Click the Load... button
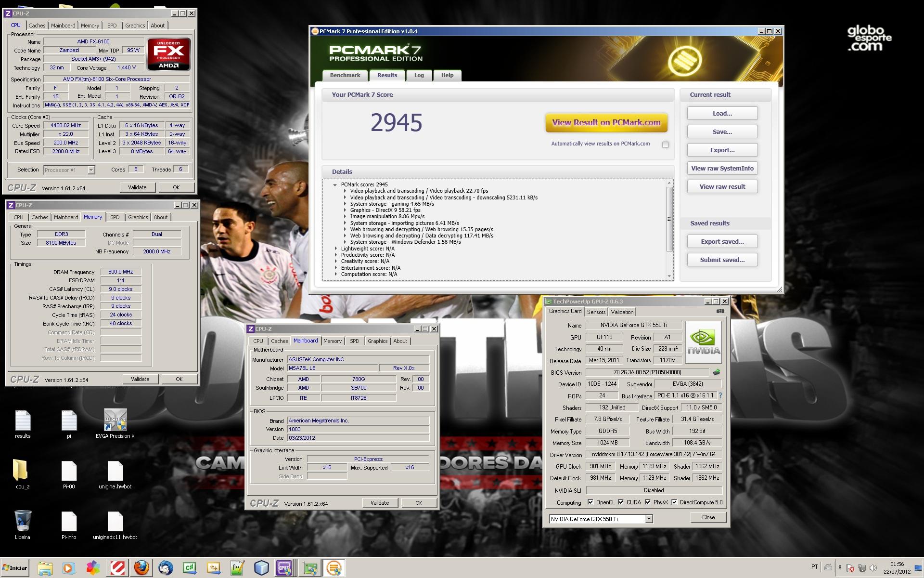924x578 pixels. 722,113
